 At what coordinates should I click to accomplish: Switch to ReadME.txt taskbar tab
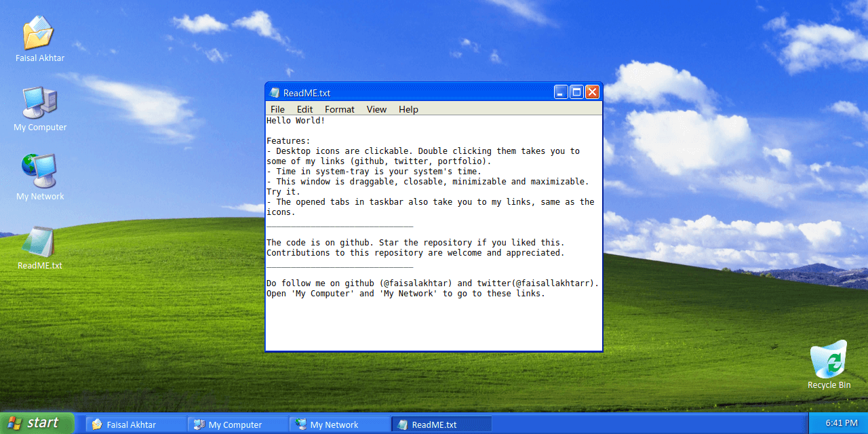tap(441, 425)
